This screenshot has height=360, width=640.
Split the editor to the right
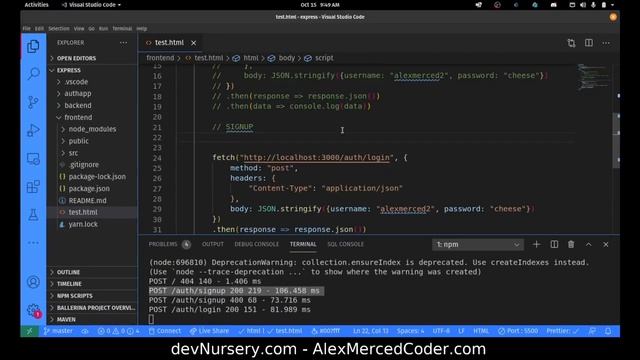tap(589, 43)
